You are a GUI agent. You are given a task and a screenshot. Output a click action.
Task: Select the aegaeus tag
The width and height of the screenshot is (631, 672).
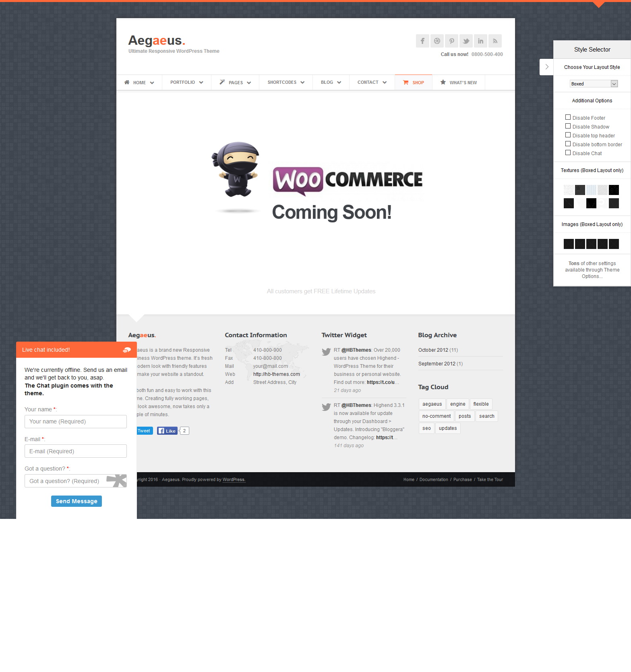(432, 404)
